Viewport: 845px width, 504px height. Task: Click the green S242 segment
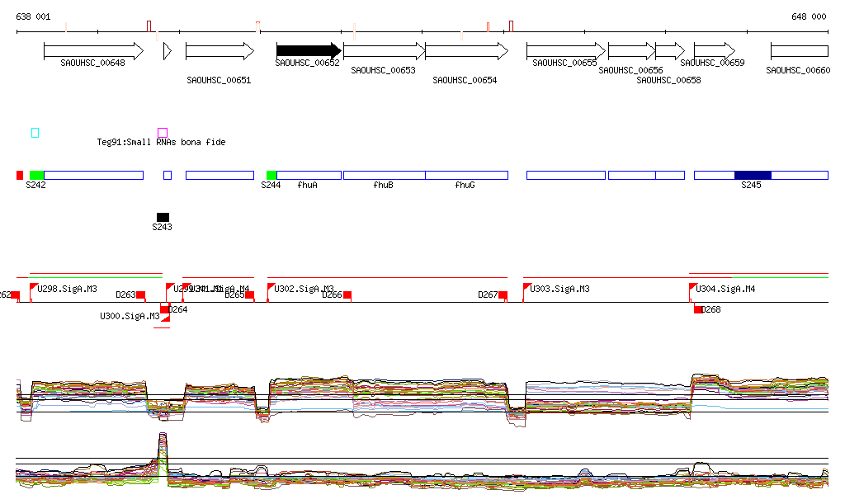click(36, 175)
